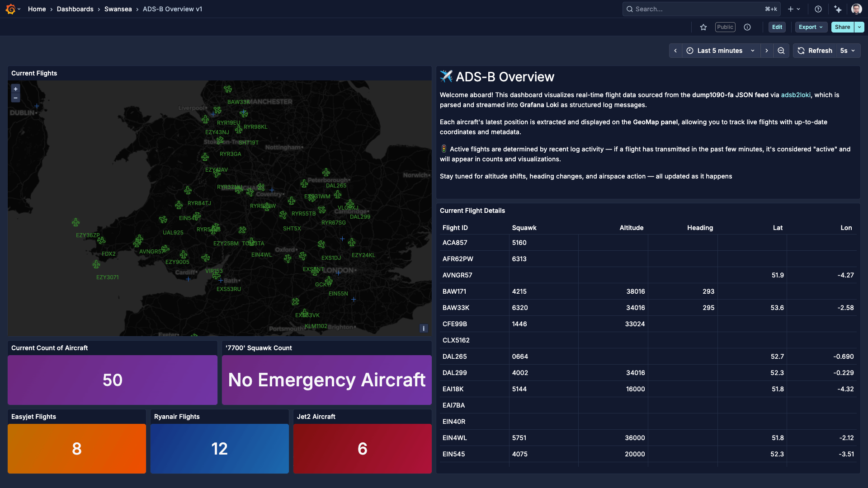Open the adsb2loki link

(x=796, y=95)
